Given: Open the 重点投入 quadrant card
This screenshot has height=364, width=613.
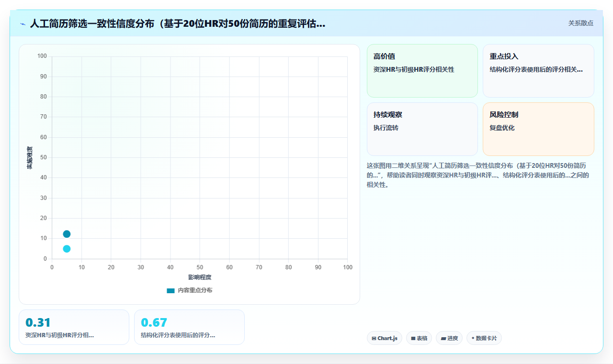Looking at the screenshot, I should [x=538, y=71].
